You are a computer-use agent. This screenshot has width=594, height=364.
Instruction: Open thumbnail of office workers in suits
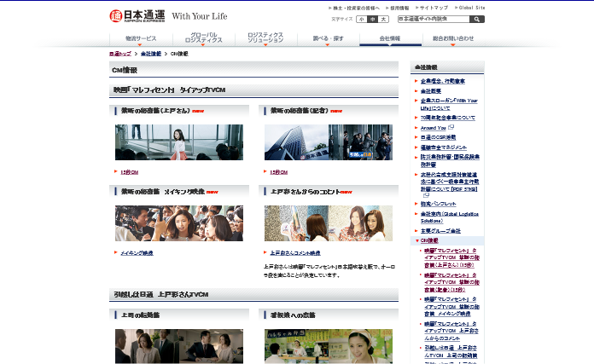(179, 346)
